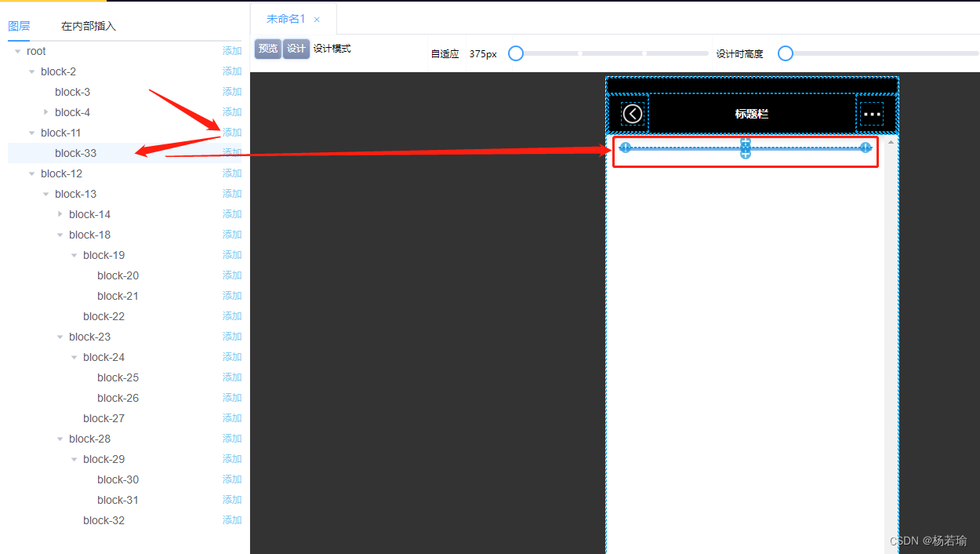This screenshot has height=554, width=980.
Task: Click scroll-up arrow in phone preview
Action: [891, 142]
